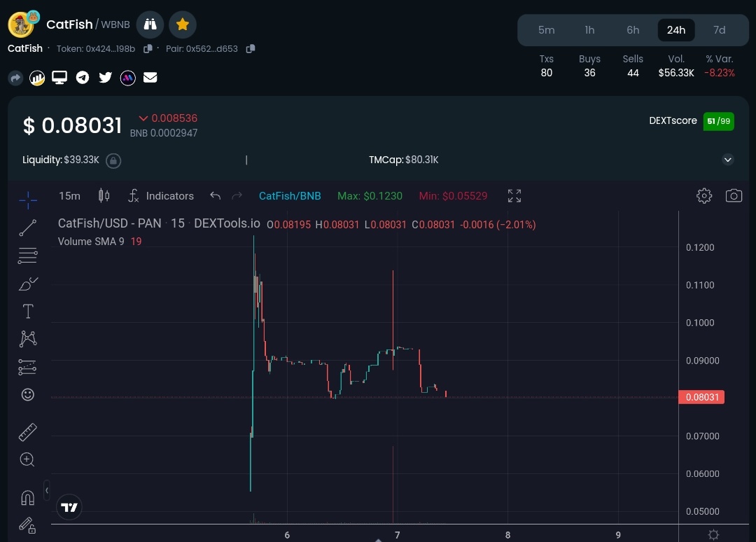Click the TradingView logo button
Screen dimensions: 756x542
(69, 507)
